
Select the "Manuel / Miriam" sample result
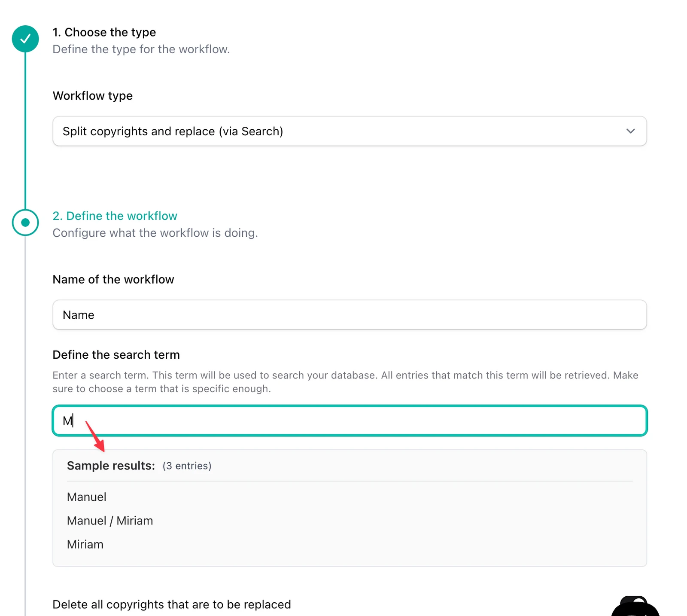[x=110, y=521]
